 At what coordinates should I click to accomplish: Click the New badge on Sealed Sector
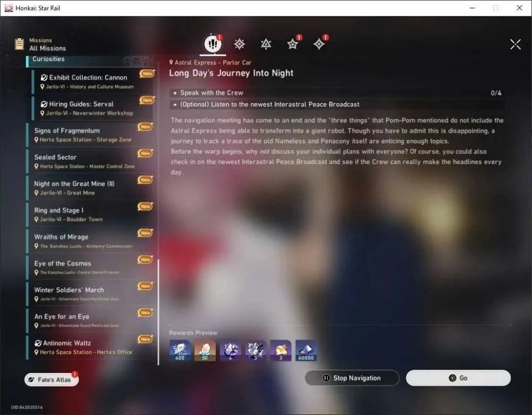pyautogui.click(x=146, y=153)
